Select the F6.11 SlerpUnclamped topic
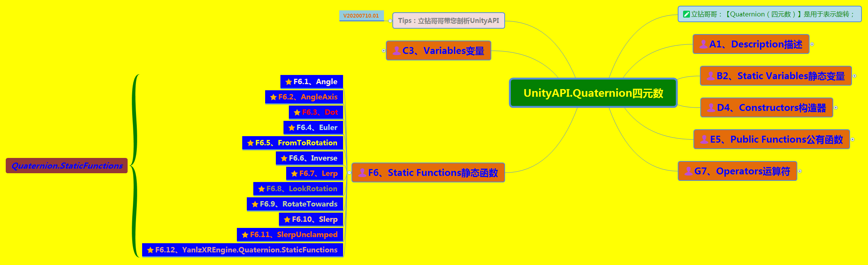Image resolution: width=868 pixels, height=265 pixels. (x=290, y=235)
